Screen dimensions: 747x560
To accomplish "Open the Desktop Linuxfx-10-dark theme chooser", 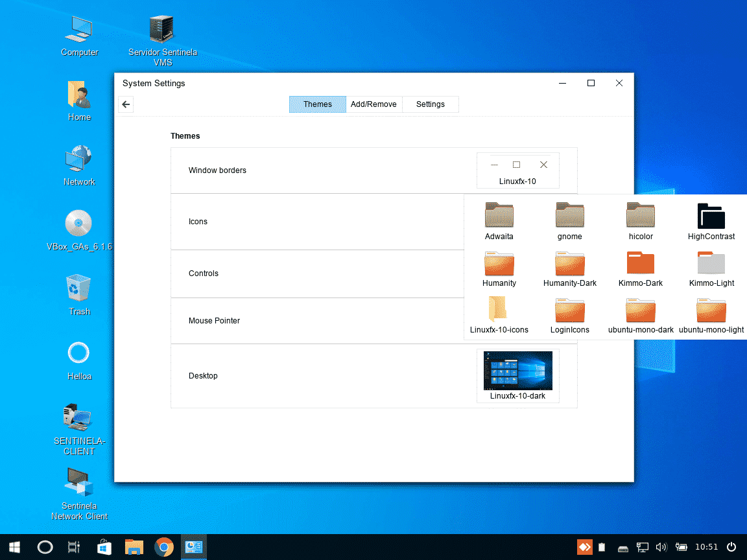I will pyautogui.click(x=517, y=376).
